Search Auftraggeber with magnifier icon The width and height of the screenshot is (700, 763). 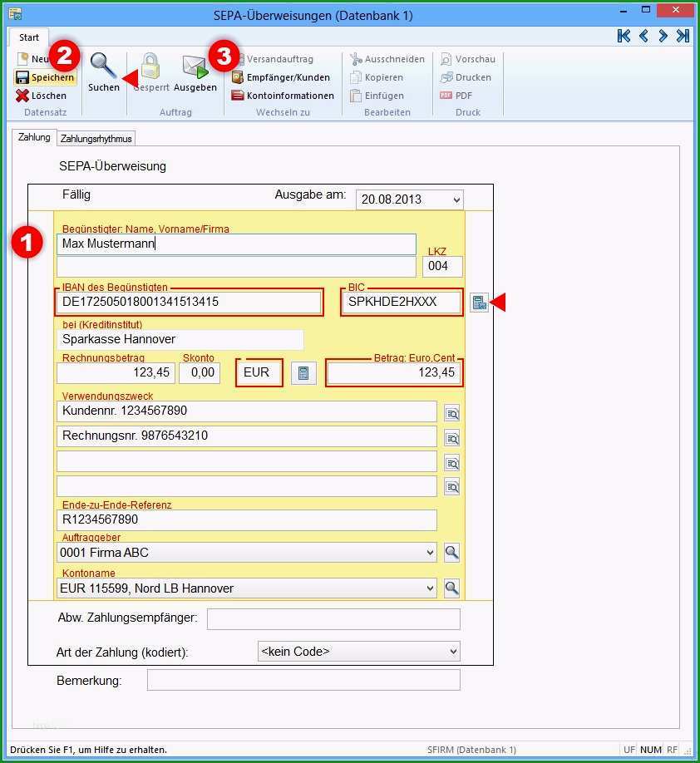tap(451, 553)
